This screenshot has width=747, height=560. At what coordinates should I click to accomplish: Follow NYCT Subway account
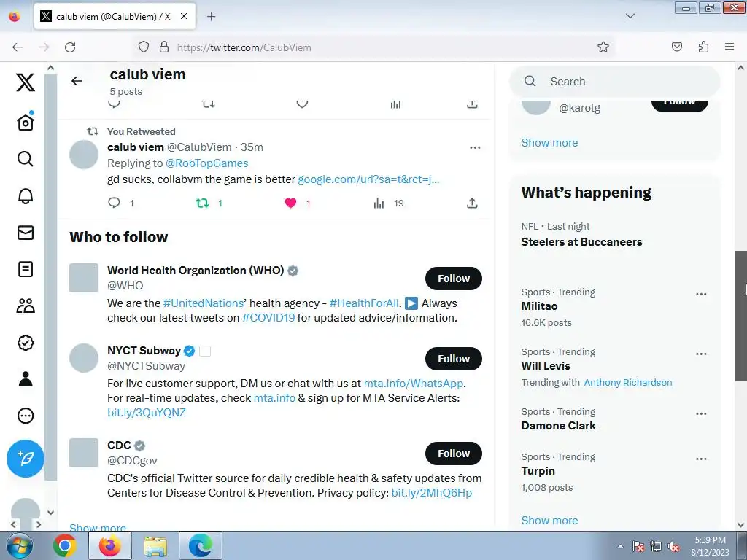point(454,359)
